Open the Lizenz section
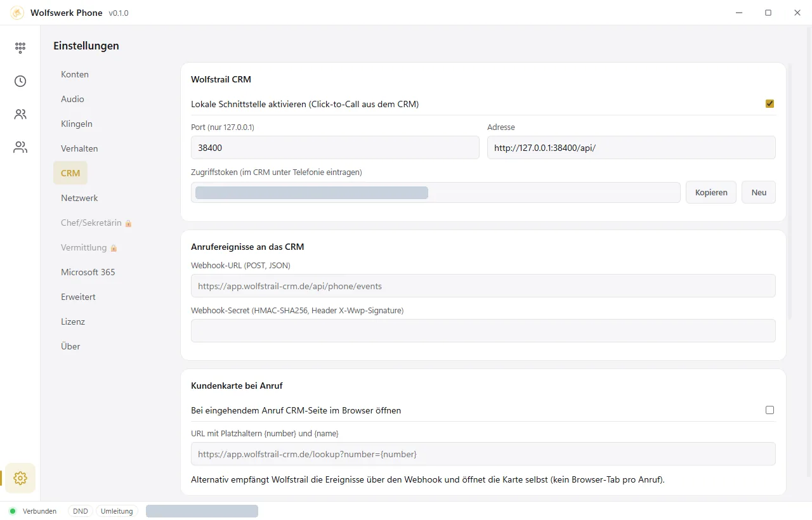The width and height of the screenshot is (812, 520). (x=73, y=322)
